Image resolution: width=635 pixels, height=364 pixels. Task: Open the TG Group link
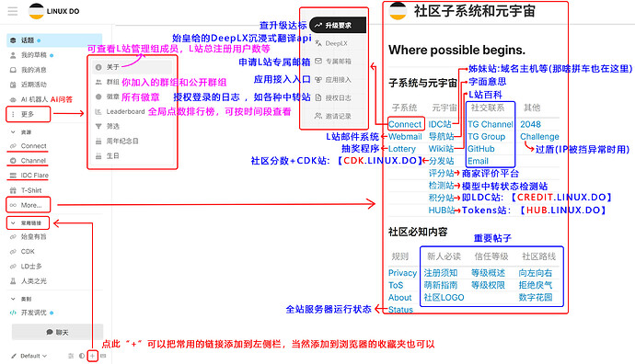487,137
